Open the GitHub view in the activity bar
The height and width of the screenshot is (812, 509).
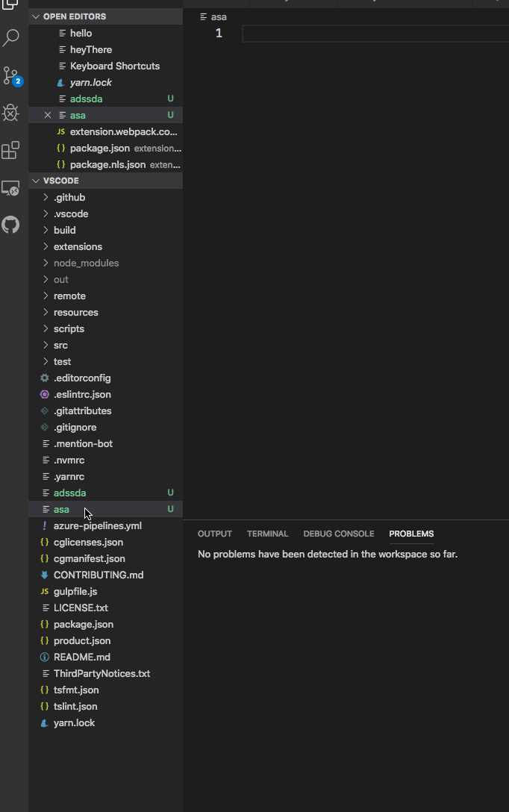[x=10, y=225]
